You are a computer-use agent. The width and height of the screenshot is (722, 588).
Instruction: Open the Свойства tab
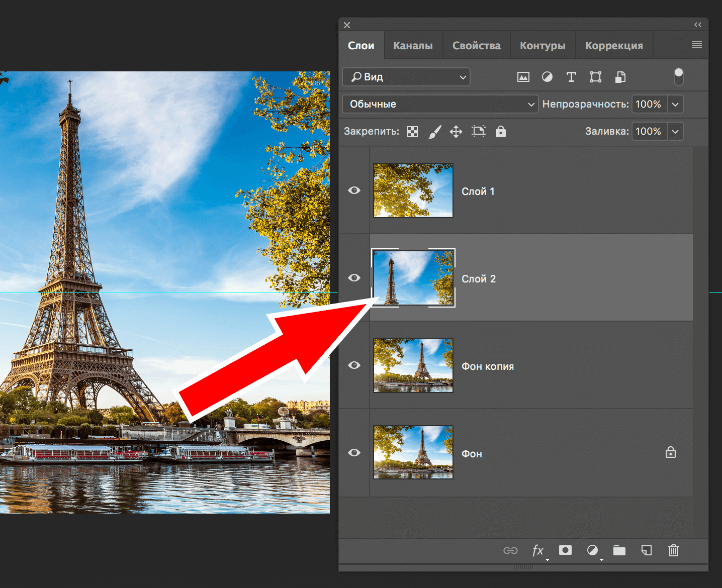click(x=476, y=46)
